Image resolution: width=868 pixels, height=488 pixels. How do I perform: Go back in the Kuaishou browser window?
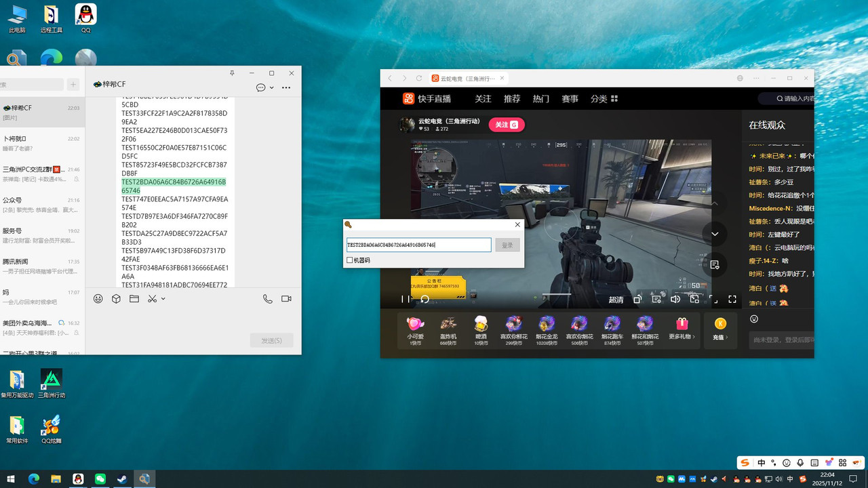tap(390, 78)
